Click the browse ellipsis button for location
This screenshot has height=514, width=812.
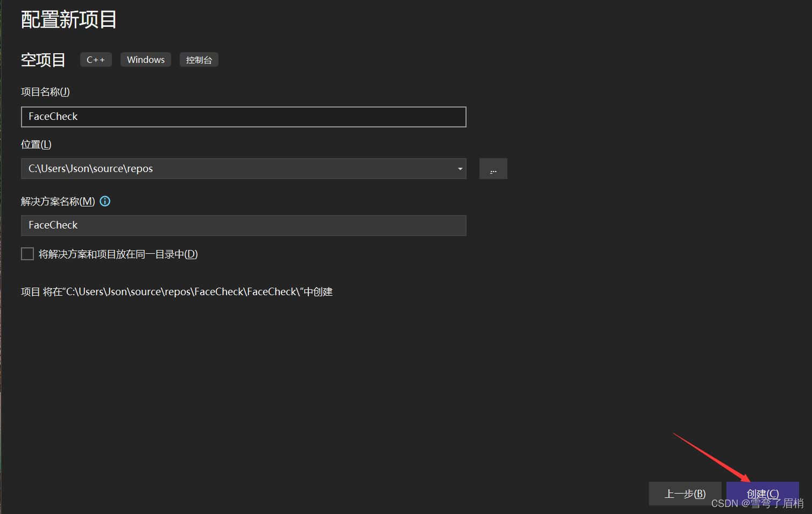coord(493,169)
